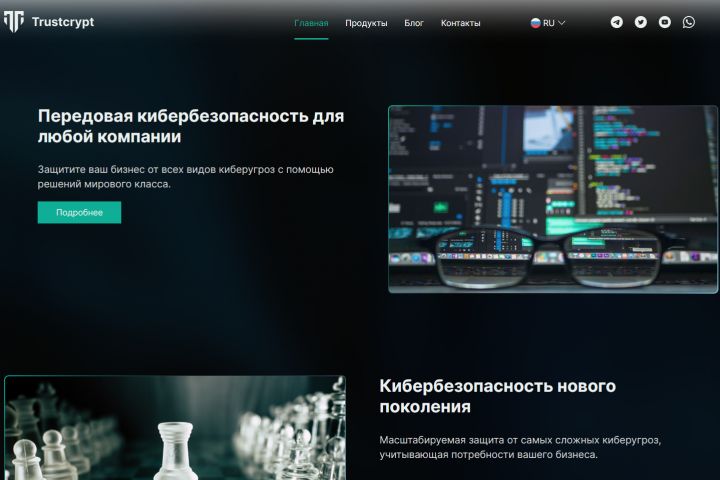Open the WhatsApp social icon
This screenshot has height=480, width=720.
click(688, 22)
